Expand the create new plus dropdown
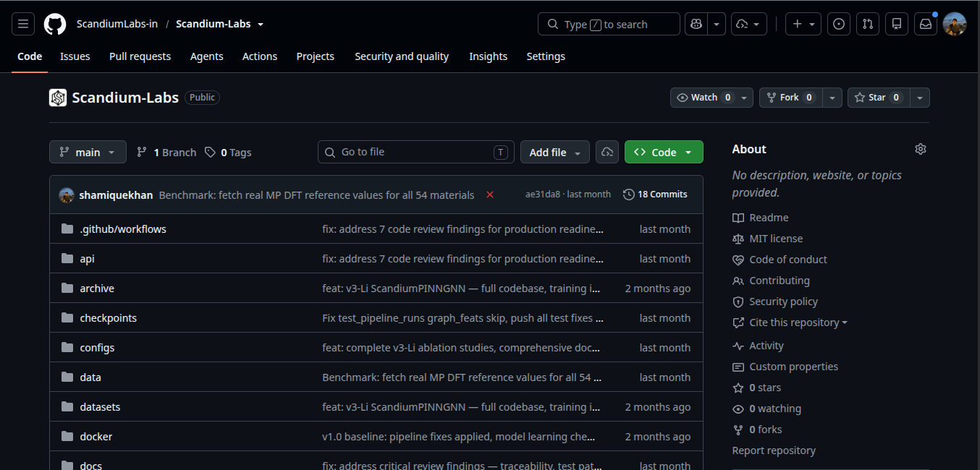The height and width of the screenshot is (470, 980). point(803,24)
